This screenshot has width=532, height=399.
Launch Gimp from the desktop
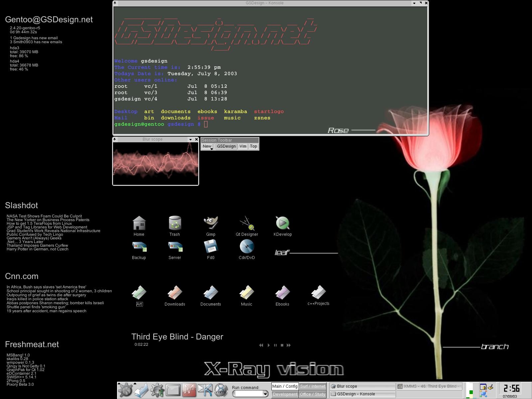tap(211, 226)
